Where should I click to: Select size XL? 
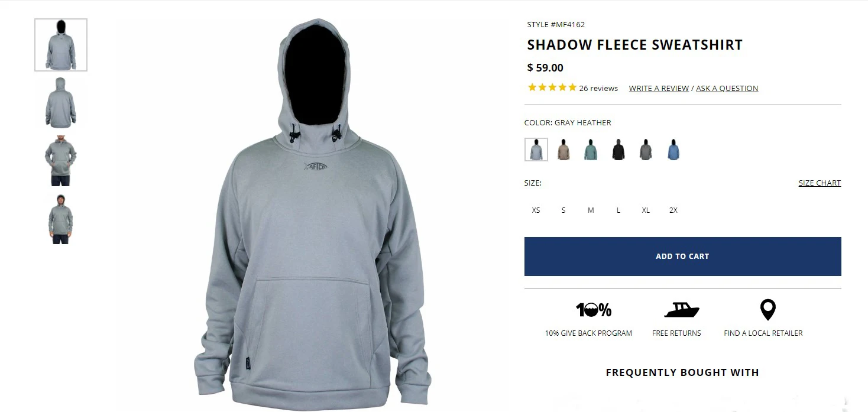click(x=646, y=210)
